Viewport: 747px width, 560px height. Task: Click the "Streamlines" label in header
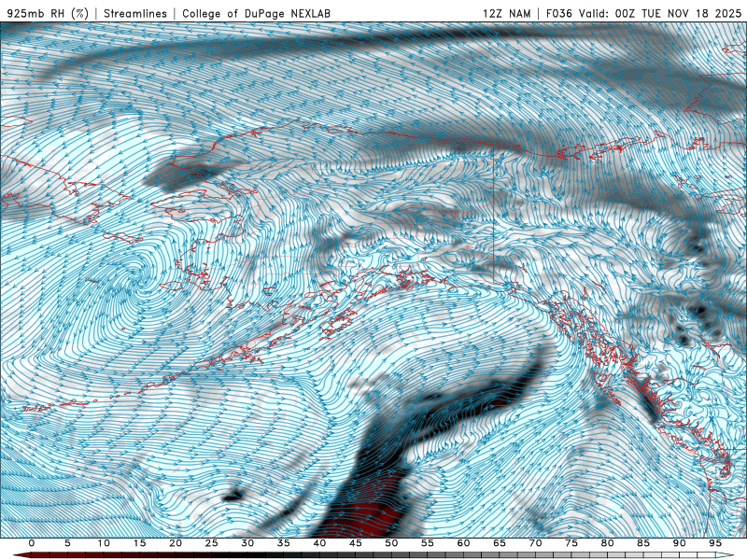[135, 13]
